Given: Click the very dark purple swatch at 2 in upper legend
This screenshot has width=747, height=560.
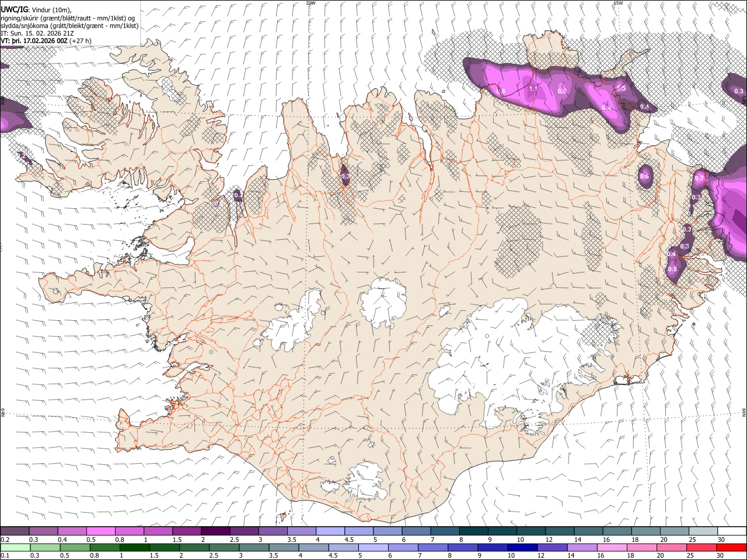Looking at the screenshot, I should pyautogui.click(x=215, y=531).
